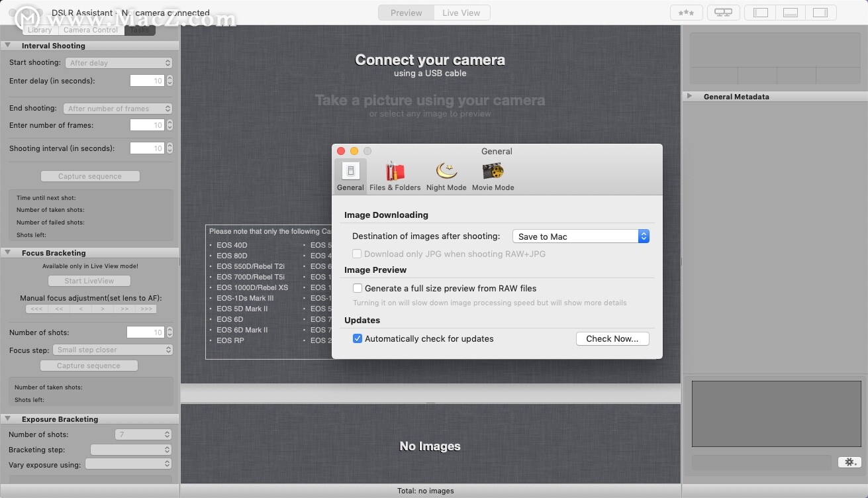Open the gear action menu
Screen dimensions: 868x498
pos(849,462)
